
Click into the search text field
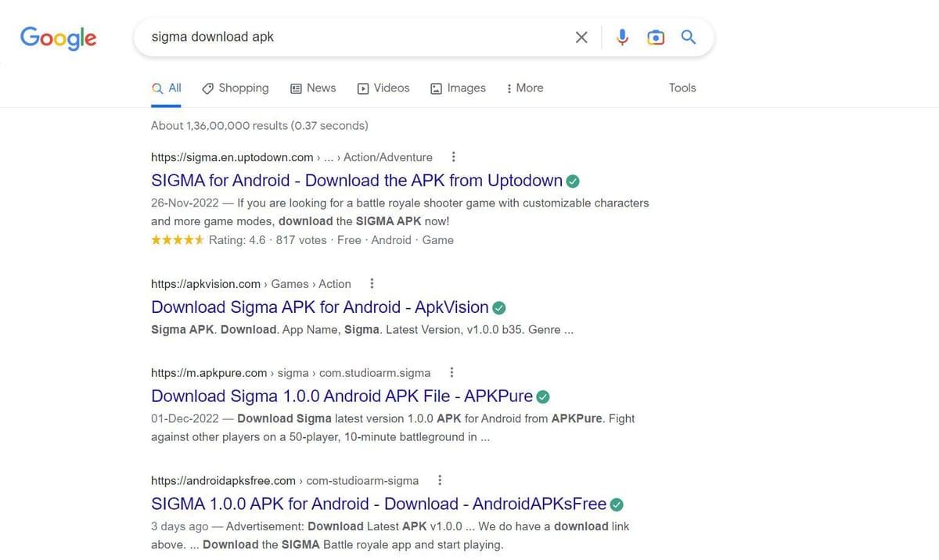tap(352, 38)
